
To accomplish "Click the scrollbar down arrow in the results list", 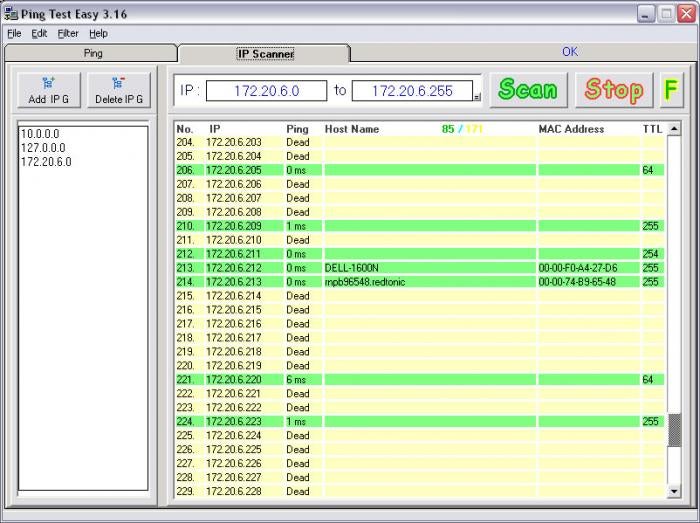I will 674,491.
